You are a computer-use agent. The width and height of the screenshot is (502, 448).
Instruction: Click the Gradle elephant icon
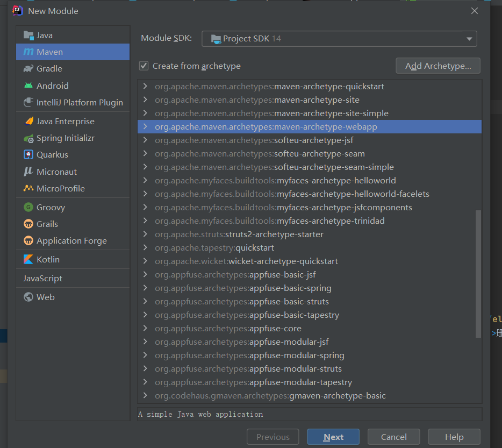point(28,69)
